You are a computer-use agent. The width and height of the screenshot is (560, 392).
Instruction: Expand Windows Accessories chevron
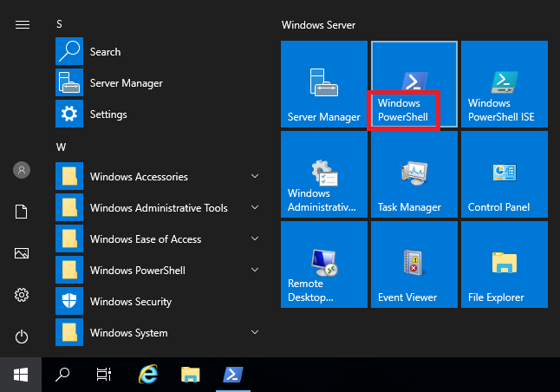255,176
